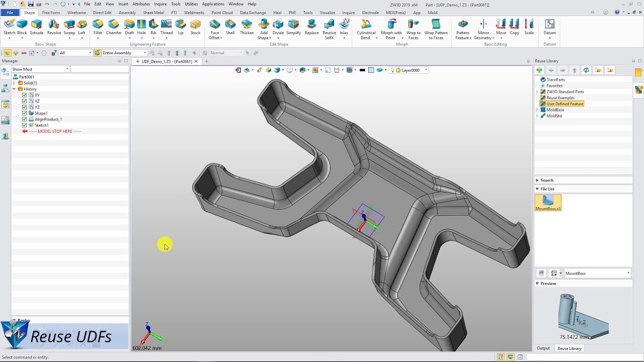Select the Simplify tool
This screenshot has height=362, width=644.
293,28
